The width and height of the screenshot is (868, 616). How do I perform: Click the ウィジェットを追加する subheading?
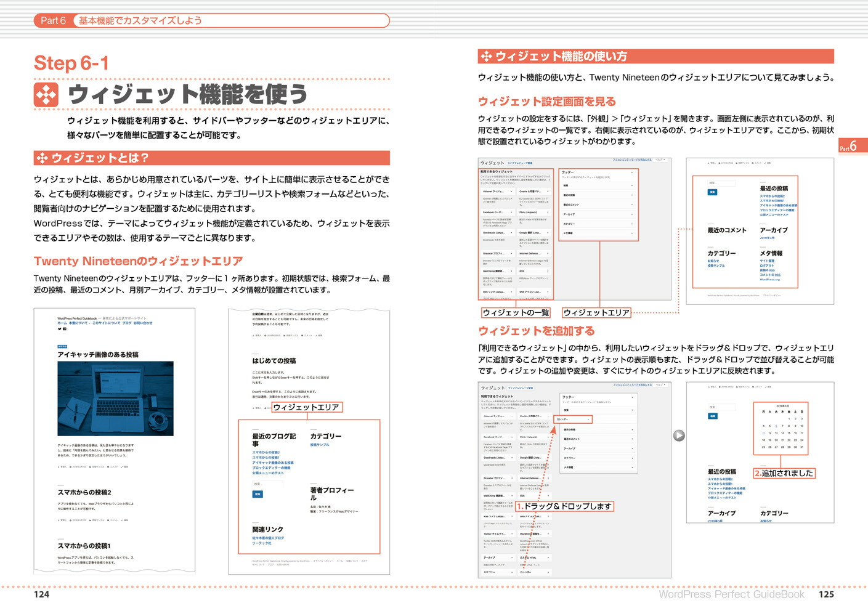point(537,331)
